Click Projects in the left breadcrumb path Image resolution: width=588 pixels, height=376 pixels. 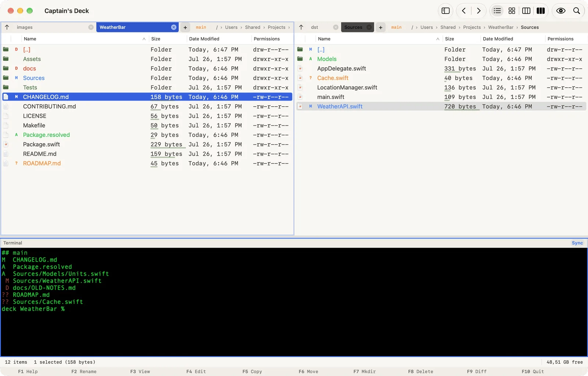276,27
